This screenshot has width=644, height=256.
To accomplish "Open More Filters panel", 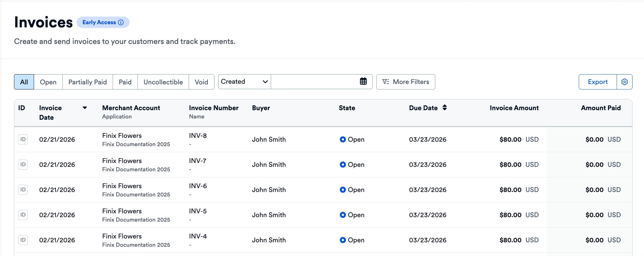I will 405,82.
